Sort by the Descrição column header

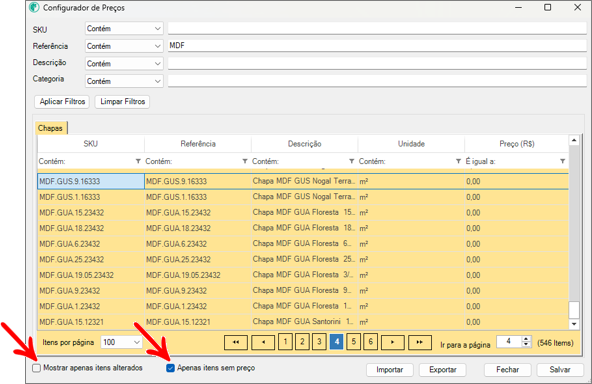tap(304, 144)
